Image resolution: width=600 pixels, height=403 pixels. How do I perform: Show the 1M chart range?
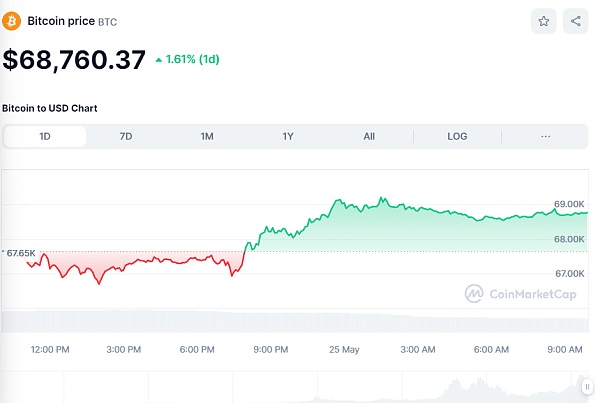click(207, 136)
